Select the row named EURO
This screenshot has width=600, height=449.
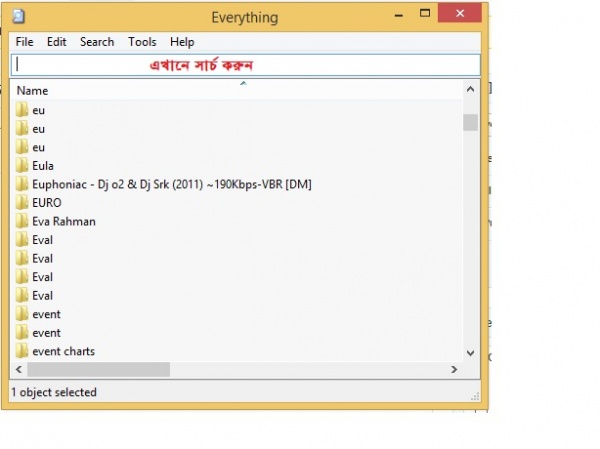(236, 202)
